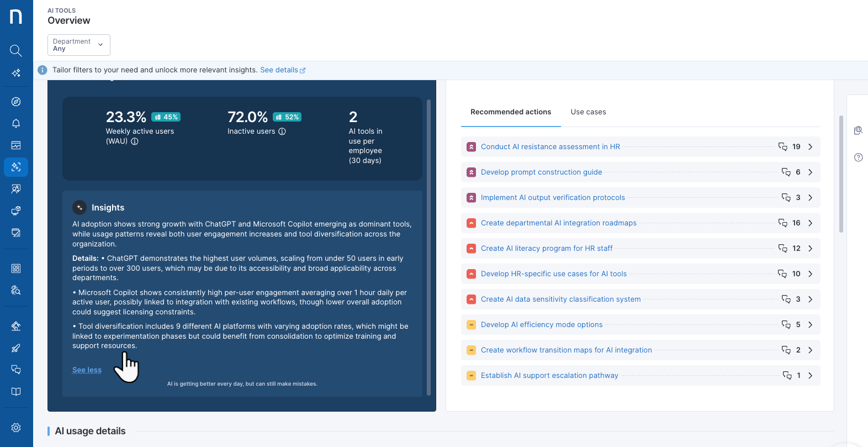Click the rocket icon in sidebar
Viewport: 868px width, 447px height.
(x=16, y=348)
